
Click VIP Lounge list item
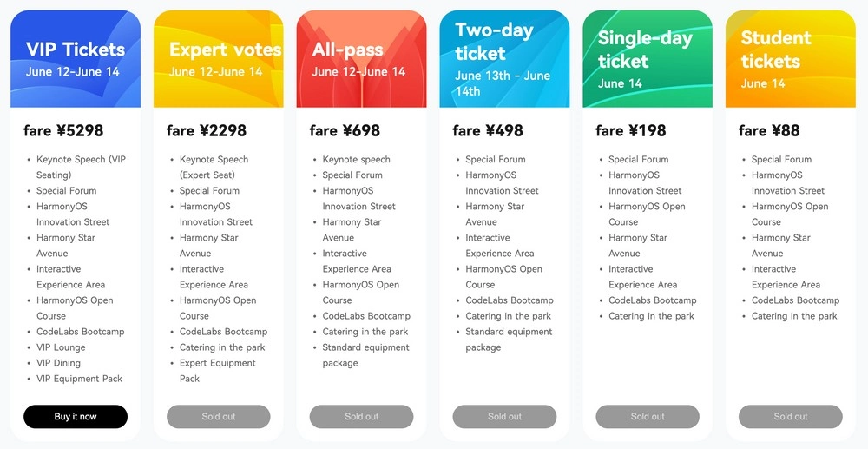tap(61, 347)
